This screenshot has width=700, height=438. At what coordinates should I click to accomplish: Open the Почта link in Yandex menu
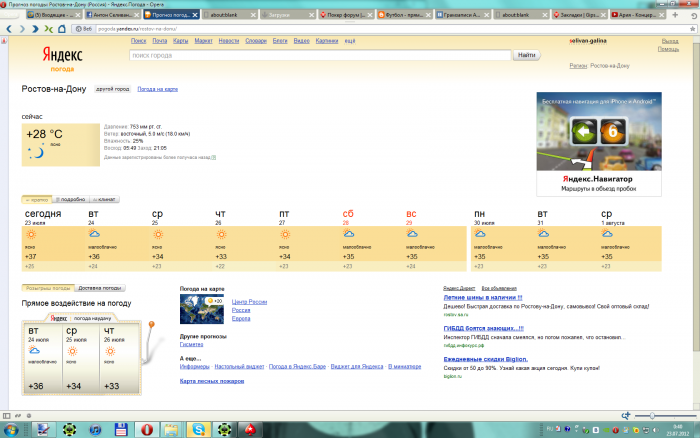point(159,41)
